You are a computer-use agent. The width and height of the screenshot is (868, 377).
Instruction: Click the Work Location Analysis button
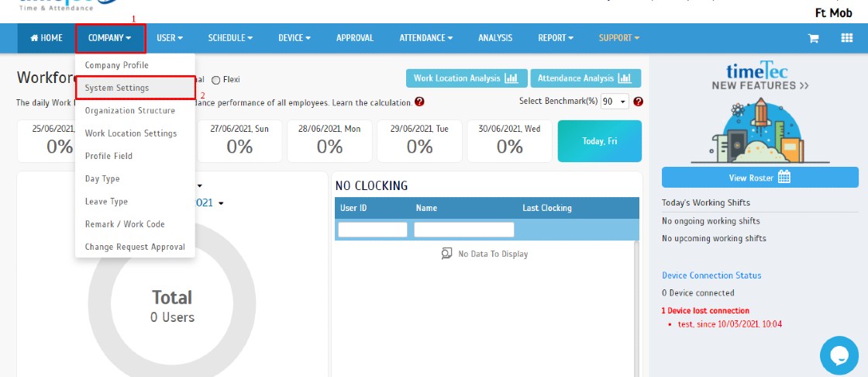tap(467, 78)
